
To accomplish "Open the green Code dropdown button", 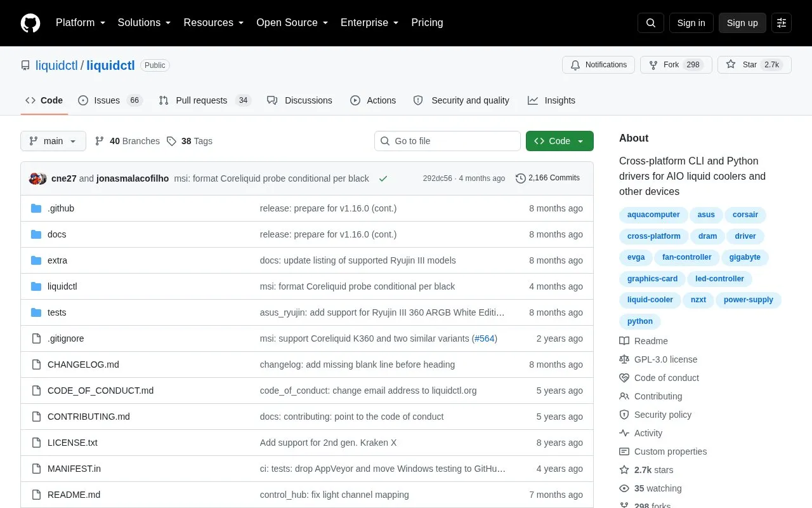I will pos(560,141).
